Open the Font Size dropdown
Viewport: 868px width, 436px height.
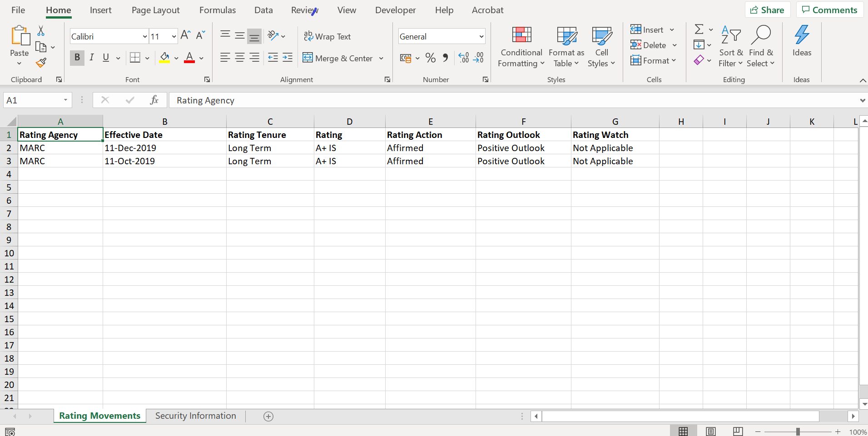tap(174, 36)
